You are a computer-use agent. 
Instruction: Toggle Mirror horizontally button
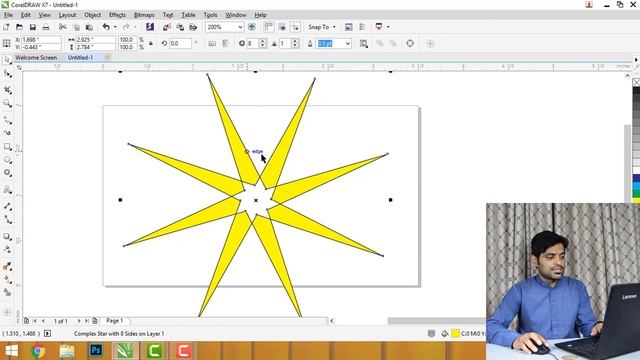point(212,43)
